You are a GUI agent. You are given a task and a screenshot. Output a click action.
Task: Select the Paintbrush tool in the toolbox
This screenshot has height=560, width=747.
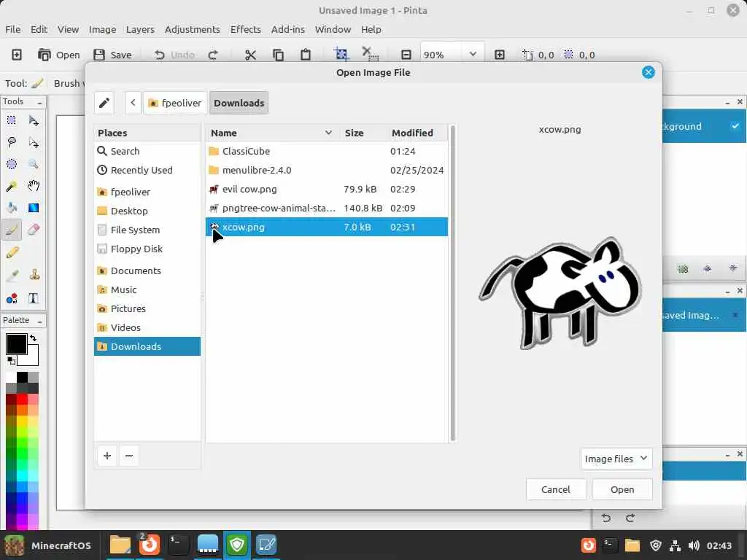click(12, 230)
